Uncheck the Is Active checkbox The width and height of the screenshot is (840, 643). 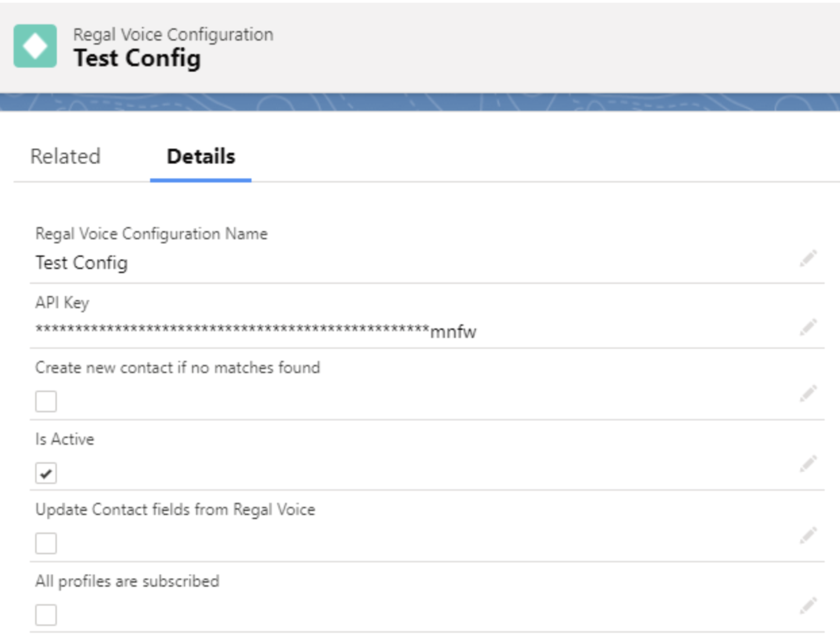click(46, 473)
